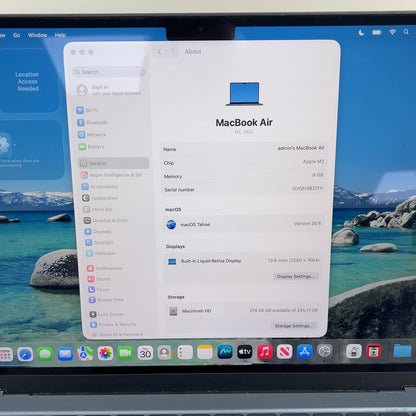Open Photos app from the Dock
Viewport: 416px width, 416px height.
pyautogui.click(x=105, y=353)
